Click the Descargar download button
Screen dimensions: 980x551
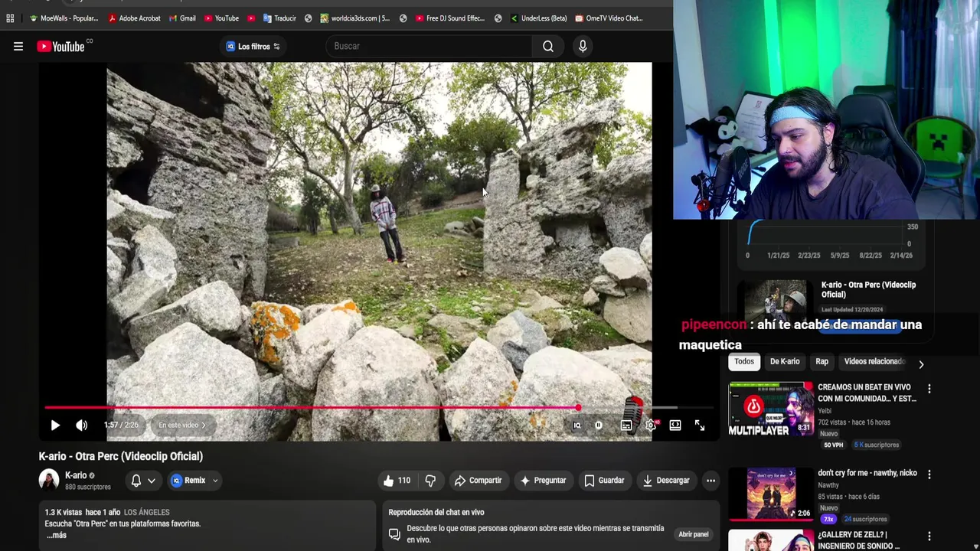coord(665,481)
